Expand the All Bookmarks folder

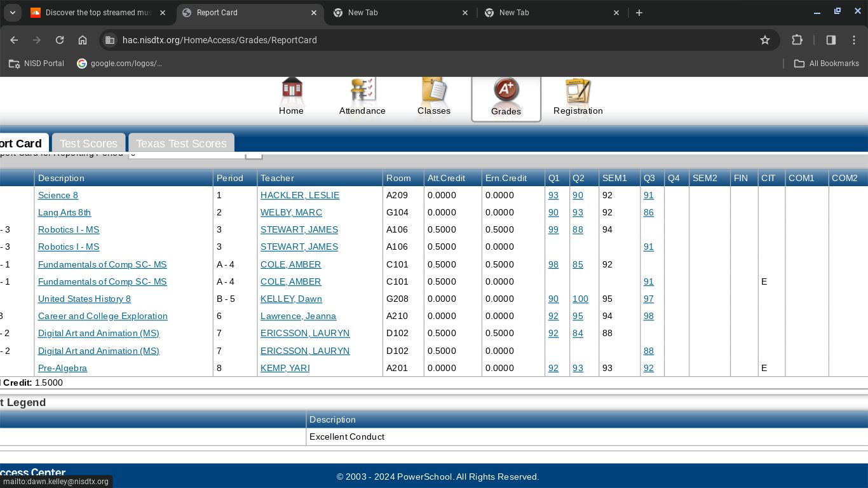click(826, 64)
